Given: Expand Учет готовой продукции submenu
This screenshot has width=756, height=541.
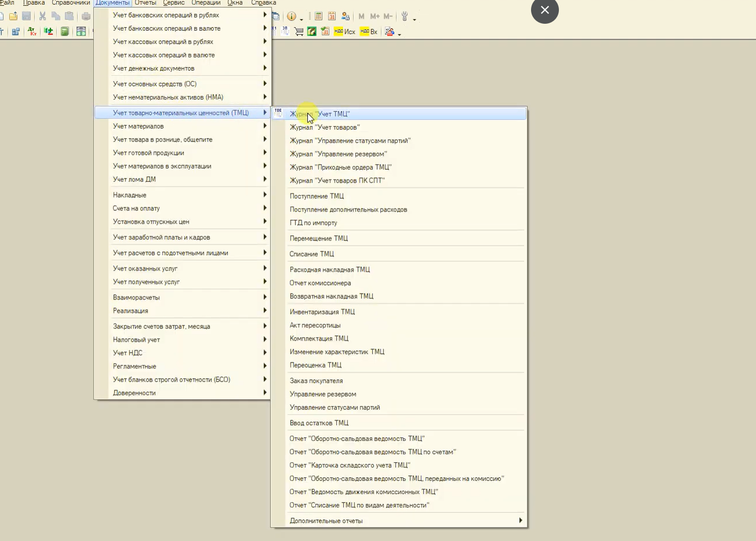Looking at the screenshot, I should pyautogui.click(x=183, y=153).
